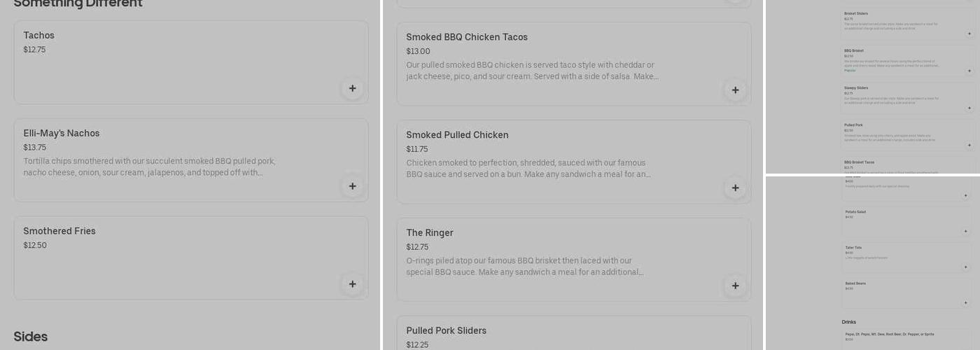The height and width of the screenshot is (350, 980).
Task: Add Tater Tots with plus icon
Action: click(x=966, y=267)
